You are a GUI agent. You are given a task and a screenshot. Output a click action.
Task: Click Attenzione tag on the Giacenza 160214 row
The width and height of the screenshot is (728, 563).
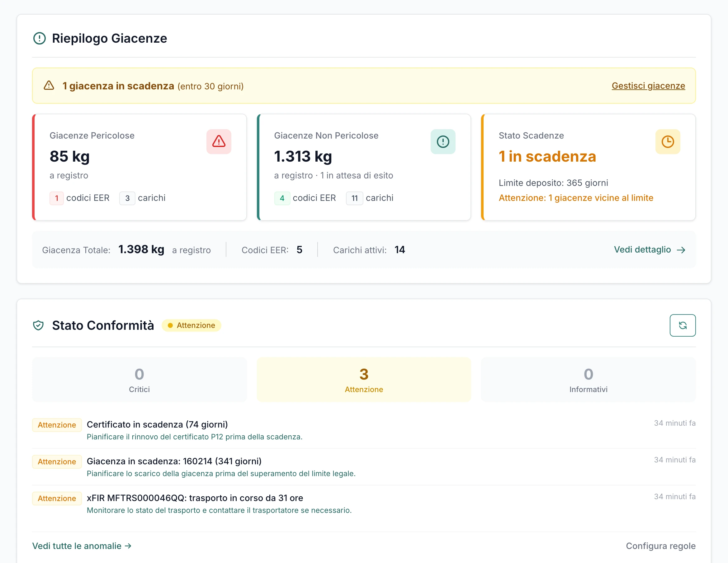tap(57, 462)
